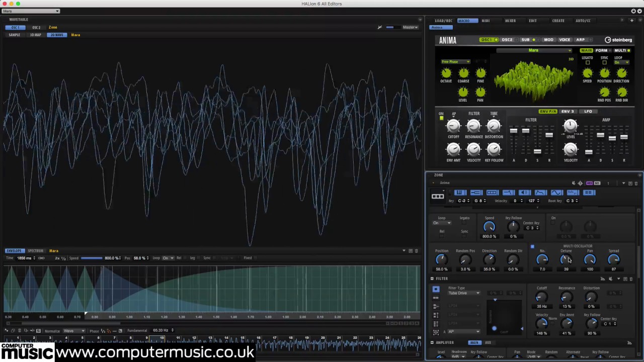The image size is (644, 362).
Task: Collapse the Amplifier section
Action: 432,342
